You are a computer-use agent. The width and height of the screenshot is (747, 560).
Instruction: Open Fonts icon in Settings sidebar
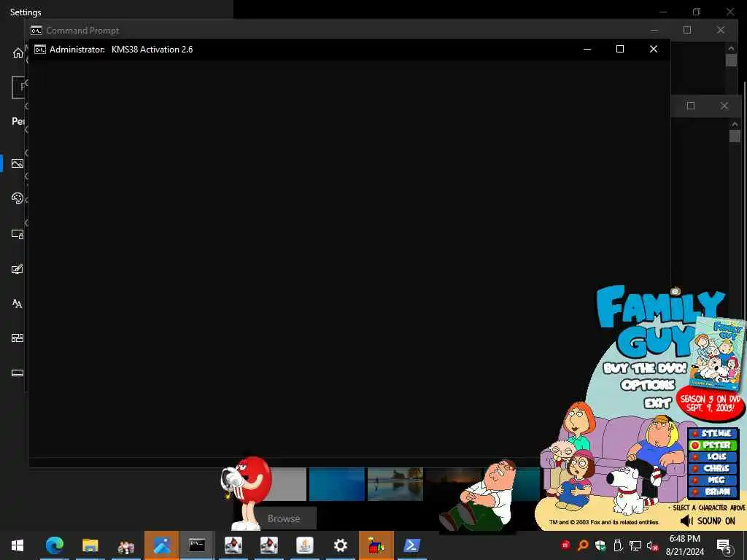click(18, 303)
